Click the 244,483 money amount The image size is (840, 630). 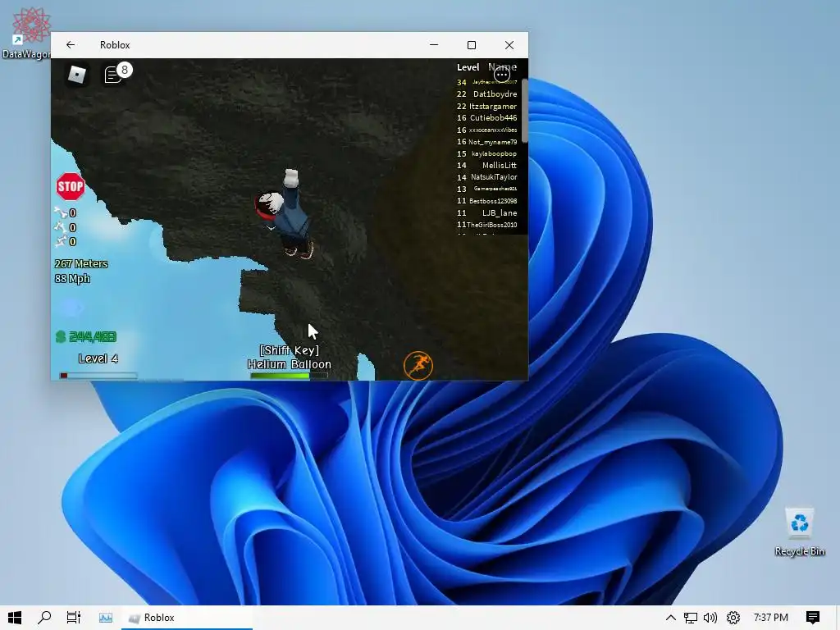93,336
